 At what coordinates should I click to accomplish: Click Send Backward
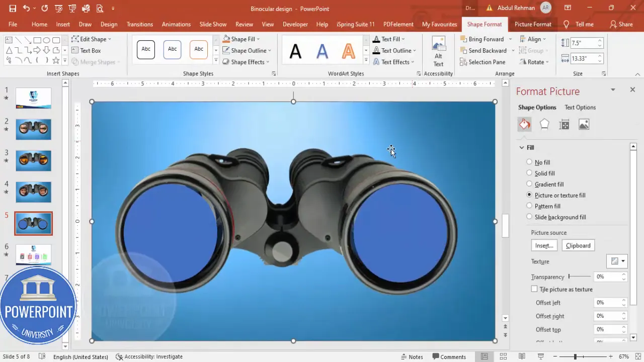483,50
